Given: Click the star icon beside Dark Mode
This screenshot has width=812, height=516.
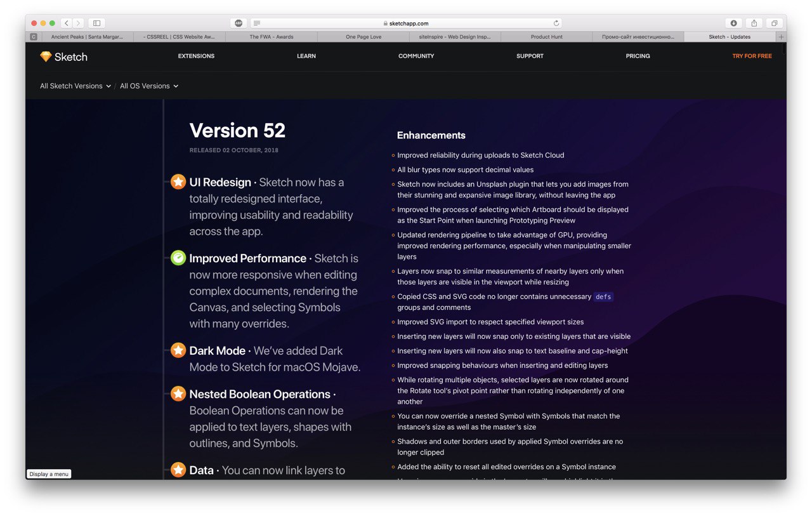Looking at the screenshot, I should coord(178,350).
